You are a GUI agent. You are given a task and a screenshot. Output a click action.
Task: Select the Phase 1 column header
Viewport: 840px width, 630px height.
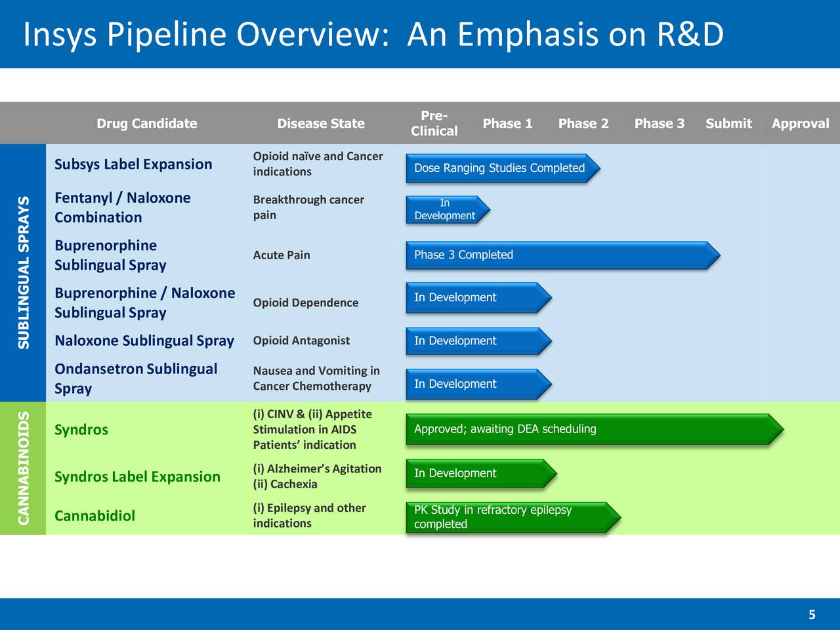click(507, 123)
